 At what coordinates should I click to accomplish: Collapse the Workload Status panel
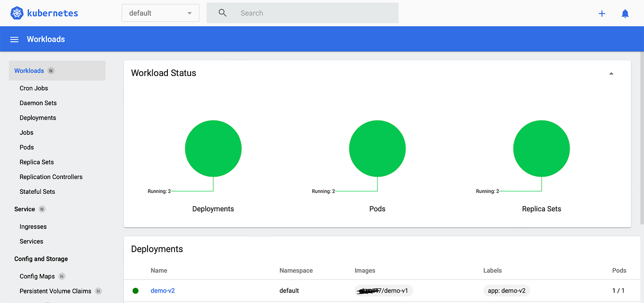(611, 73)
